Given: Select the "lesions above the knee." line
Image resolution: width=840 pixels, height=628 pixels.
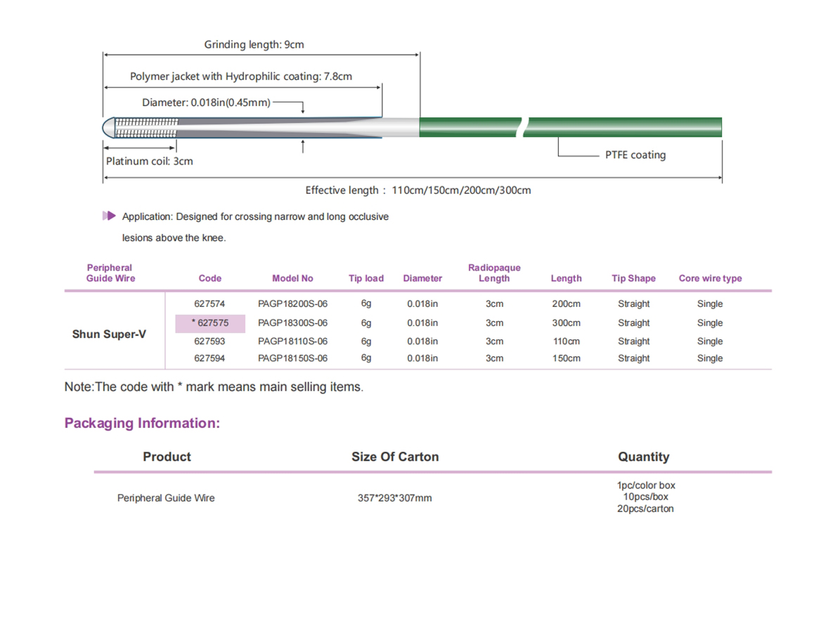Looking at the screenshot, I should pyautogui.click(x=174, y=237).
